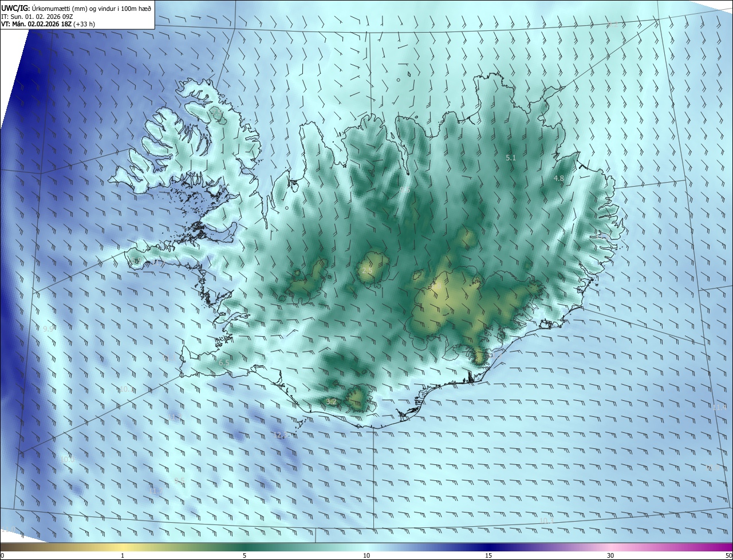This screenshot has width=733, height=560.
Task: Click the '10.1' value southwest of Iceland
Action: coord(127,389)
